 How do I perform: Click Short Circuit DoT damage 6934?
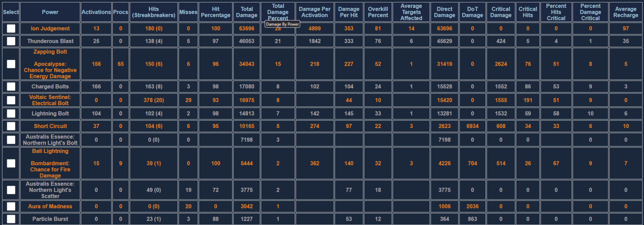473,126
